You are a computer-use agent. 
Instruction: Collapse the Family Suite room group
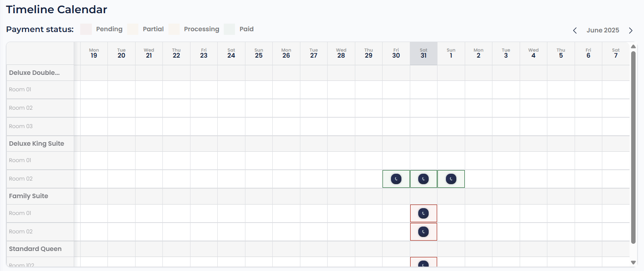coord(28,196)
